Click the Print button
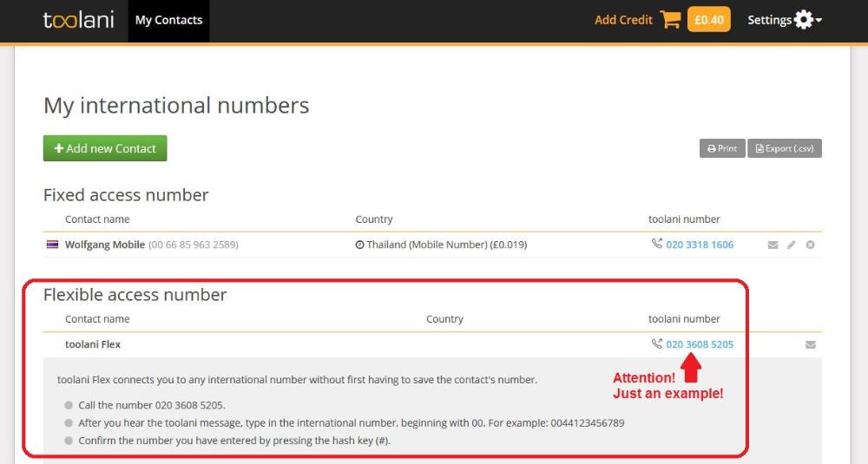Screen dimensions: 868x464 click(722, 148)
